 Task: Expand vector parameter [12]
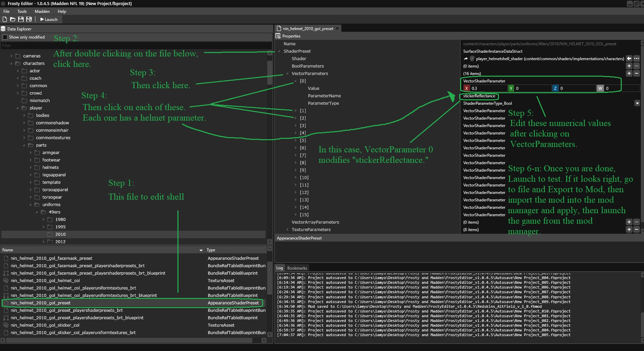296,192
